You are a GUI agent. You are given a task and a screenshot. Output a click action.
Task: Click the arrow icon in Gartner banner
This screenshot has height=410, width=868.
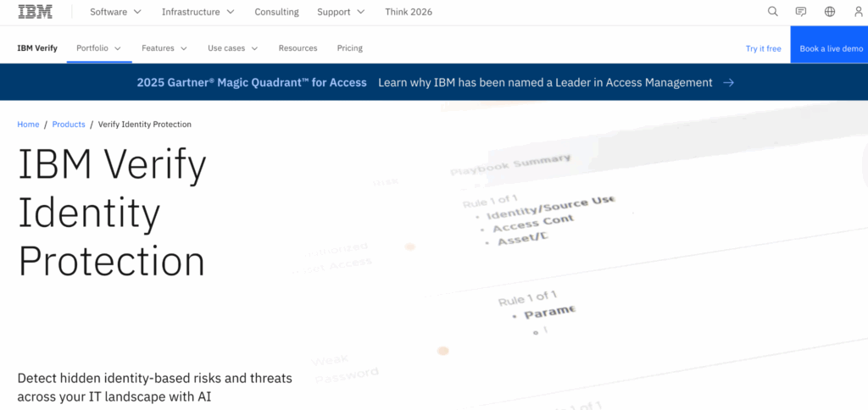[729, 82]
